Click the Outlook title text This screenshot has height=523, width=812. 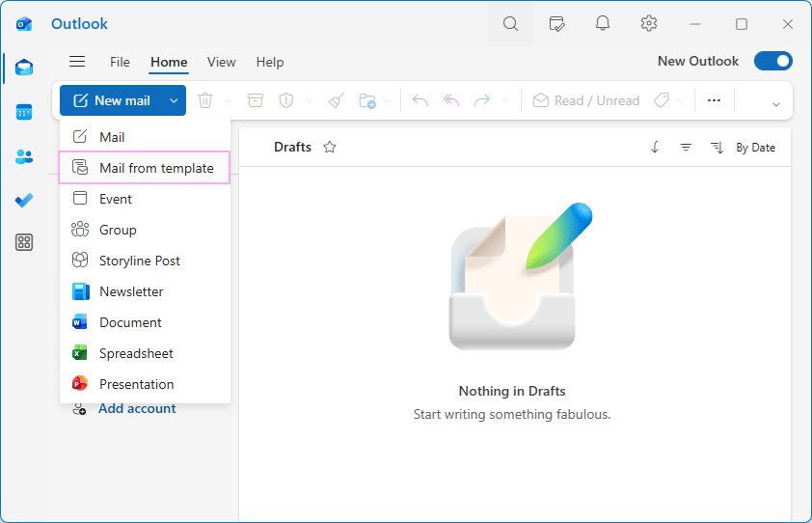pos(79,24)
